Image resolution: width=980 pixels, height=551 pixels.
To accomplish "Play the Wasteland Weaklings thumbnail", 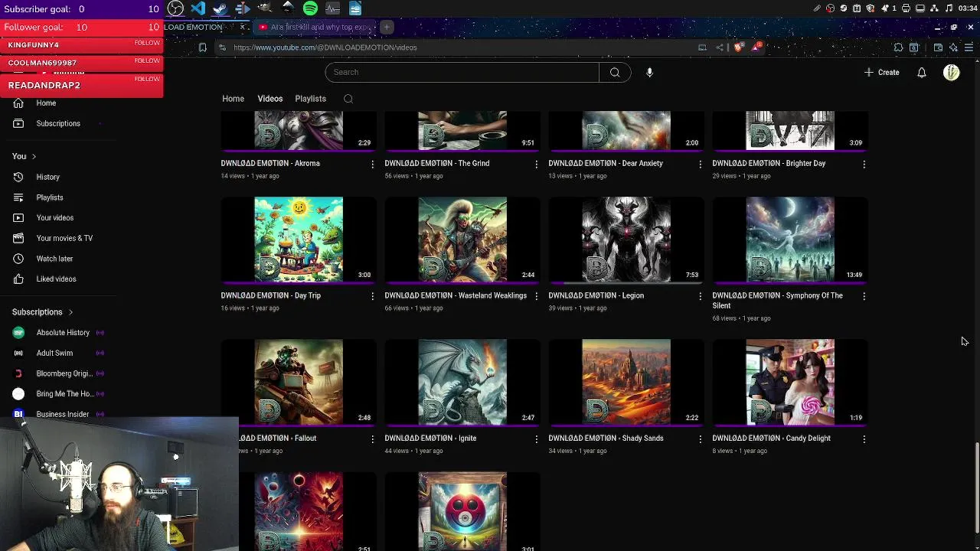I will 462,240.
